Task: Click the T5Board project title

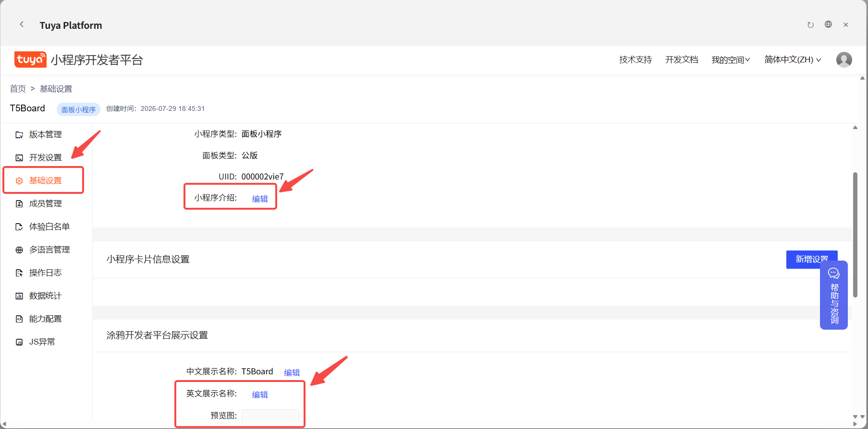Action: pos(27,108)
